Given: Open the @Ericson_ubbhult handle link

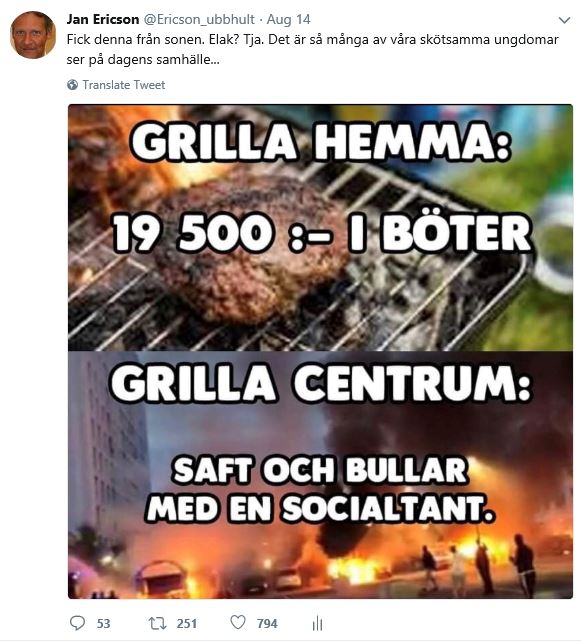Looking at the screenshot, I should pos(198,19).
